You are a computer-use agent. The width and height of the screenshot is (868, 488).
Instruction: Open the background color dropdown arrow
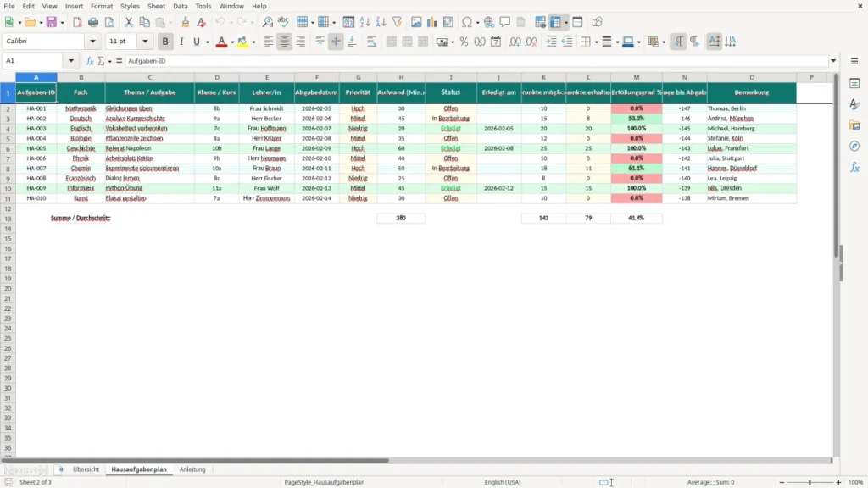pyautogui.click(x=639, y=42)
